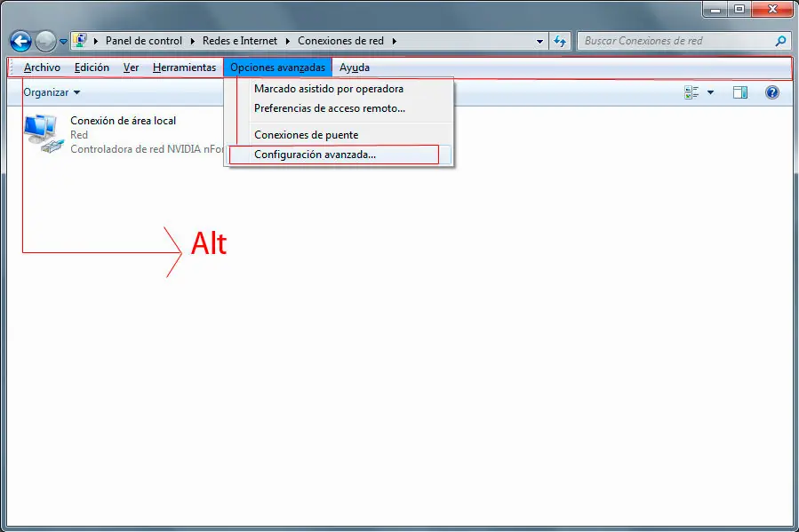
Task: Click the blue help icon
Action: 772,92
